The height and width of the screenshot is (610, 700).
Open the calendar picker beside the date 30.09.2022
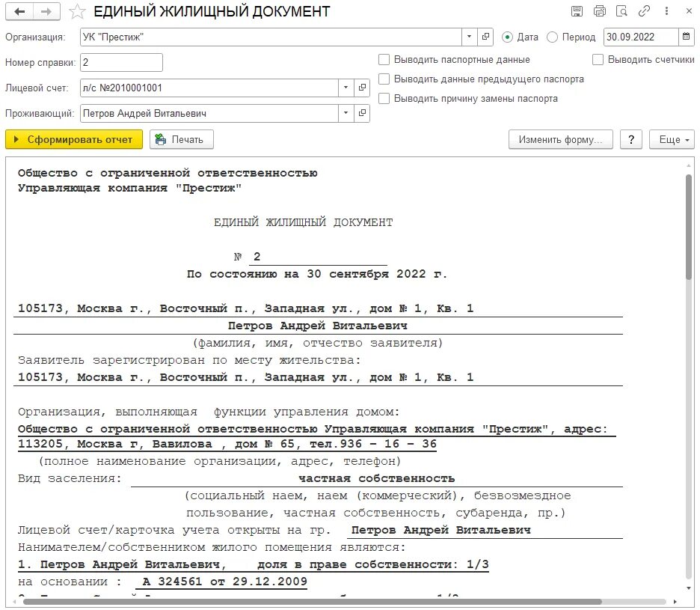pos(686,37)
